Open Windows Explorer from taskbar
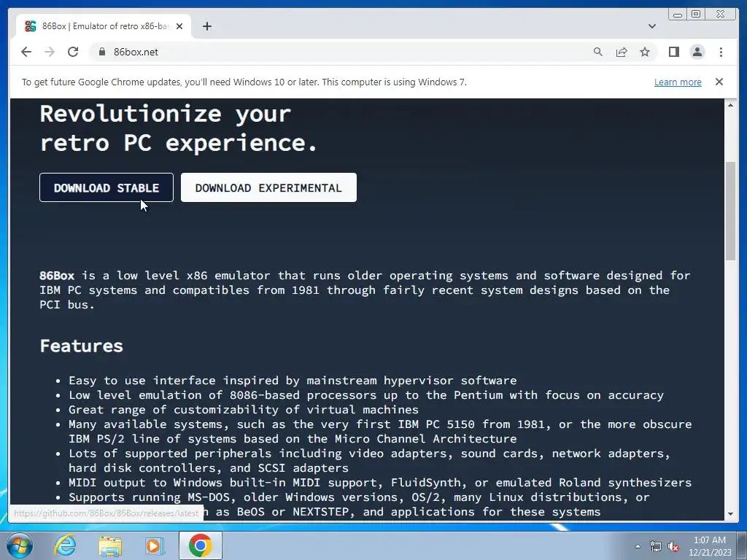 (x=110, y=545)
